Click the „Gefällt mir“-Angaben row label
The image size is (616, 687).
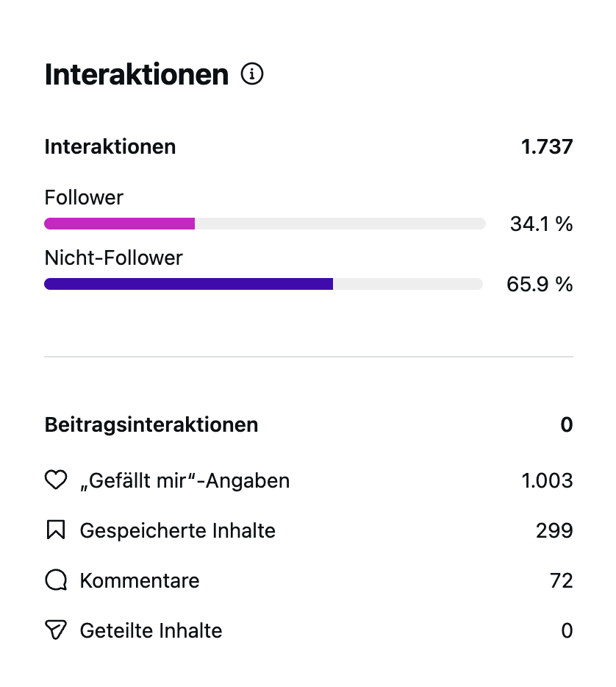point(185,481)
